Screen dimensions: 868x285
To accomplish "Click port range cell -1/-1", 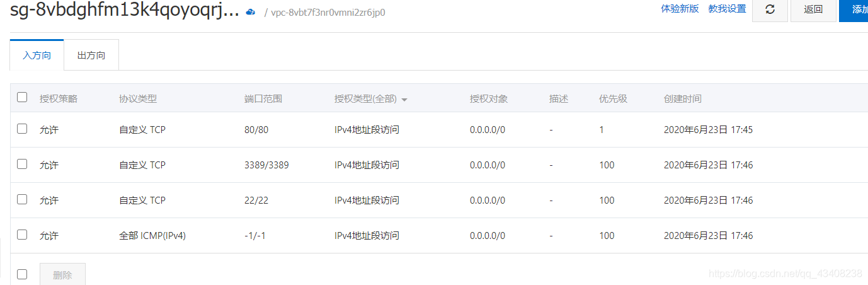I will click(x=255, y=236).
